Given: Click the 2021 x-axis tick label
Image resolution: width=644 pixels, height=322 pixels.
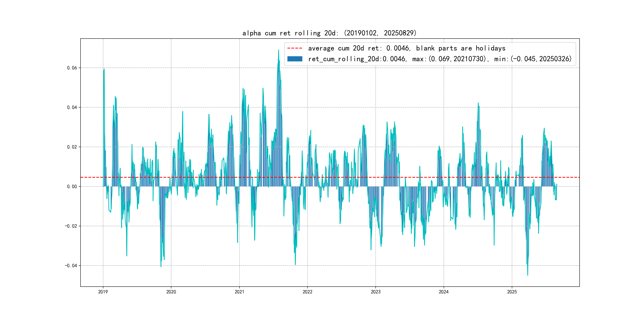Looking at the screenshot, I should (239, 292).
